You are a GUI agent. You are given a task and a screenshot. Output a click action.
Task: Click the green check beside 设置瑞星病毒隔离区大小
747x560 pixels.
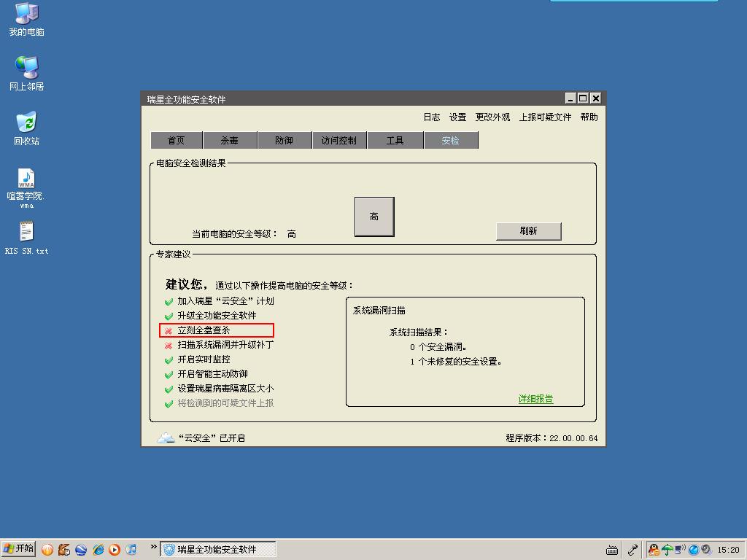169,389
